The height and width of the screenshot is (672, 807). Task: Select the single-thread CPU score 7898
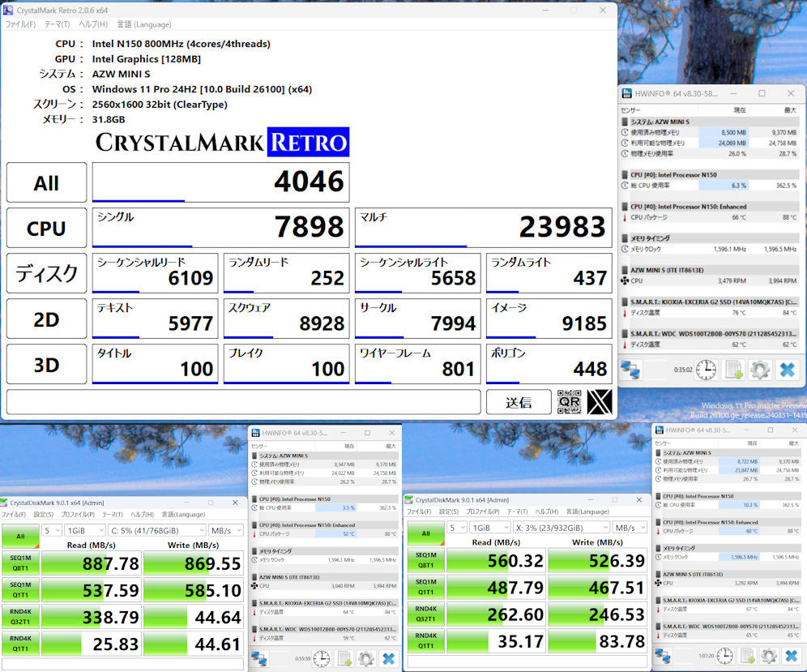pyautogui.click(x=221, y=228)
